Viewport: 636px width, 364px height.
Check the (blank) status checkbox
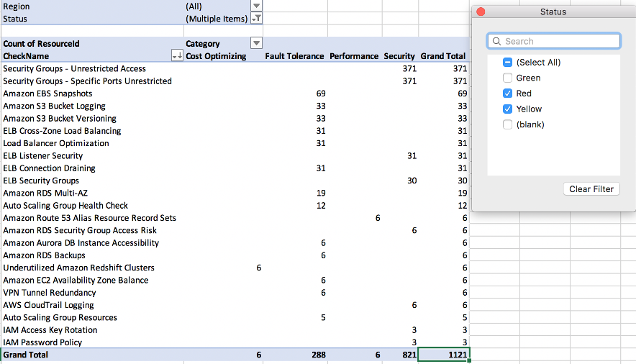click(x=507, y=124)
